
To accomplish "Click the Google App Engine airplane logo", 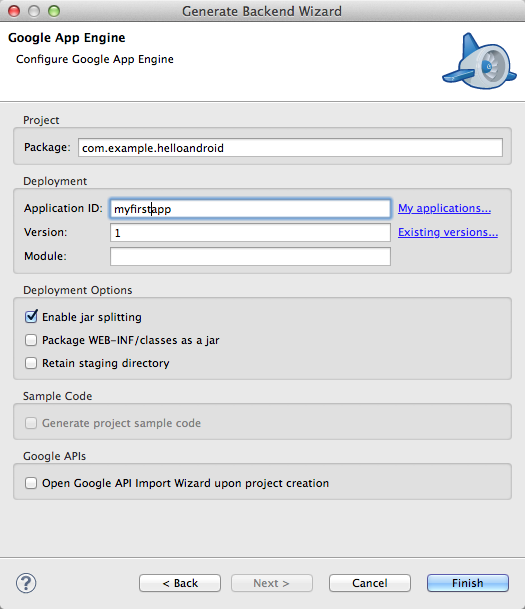I will coord(479,61).
